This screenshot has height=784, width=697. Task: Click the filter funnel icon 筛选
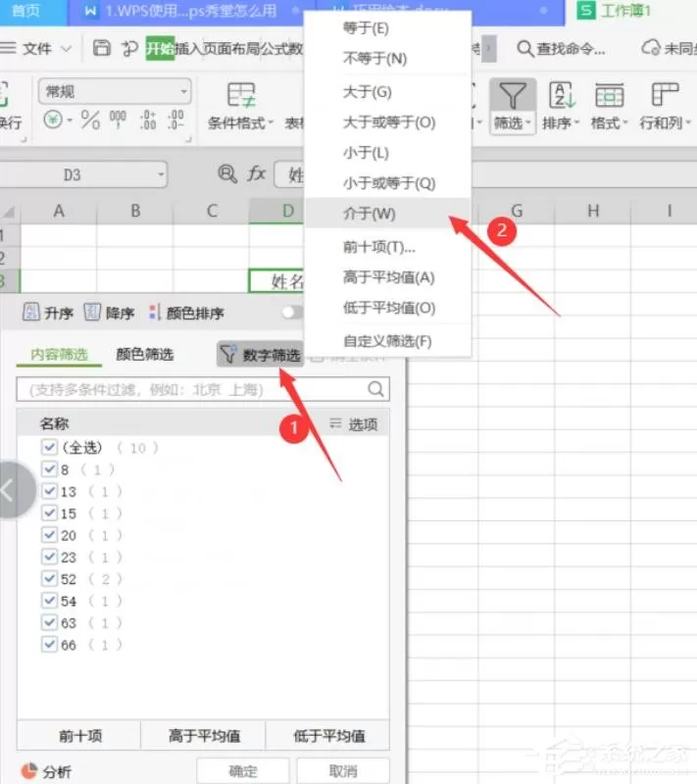(x=513, y=95)
